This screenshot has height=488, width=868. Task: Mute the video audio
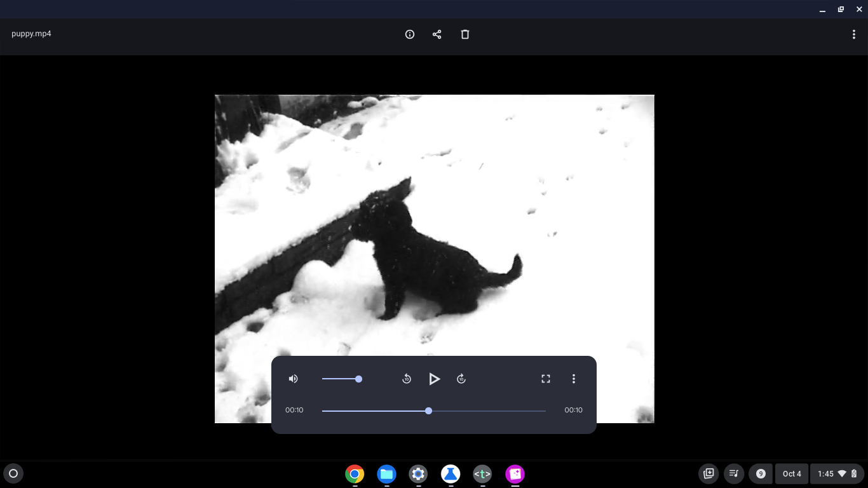pos(293,379)
